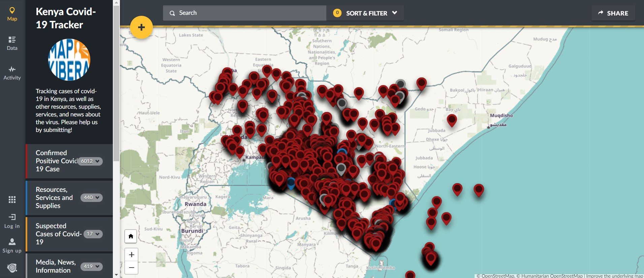This screenshot has height=278, width=644.
Task: Zoom out on the map
Action: [131, 268]
